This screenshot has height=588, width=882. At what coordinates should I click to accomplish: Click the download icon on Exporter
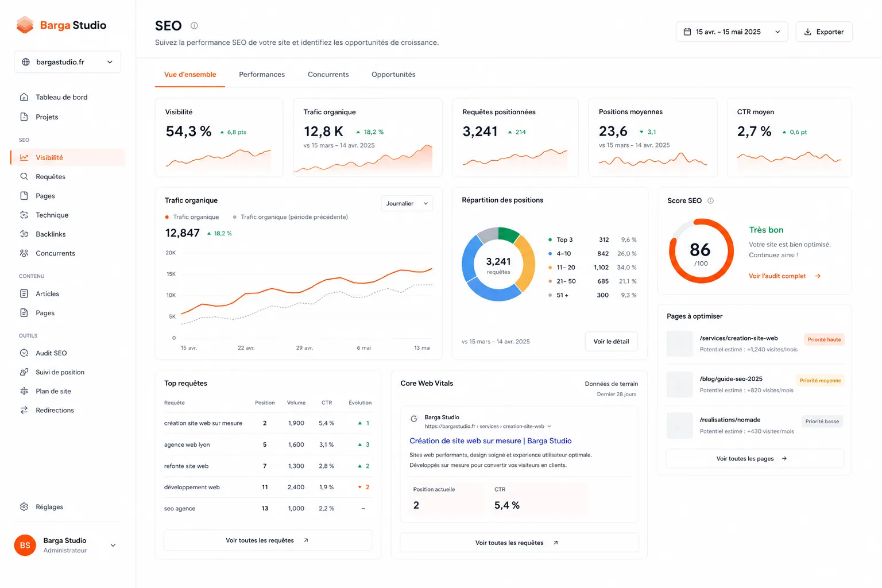point(807,32)
